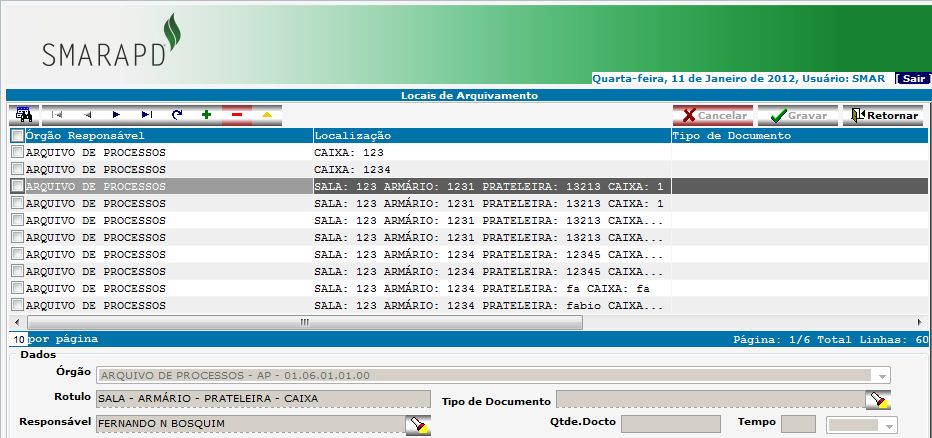Check the PRATELEIRA: fabio row checkbox
The height and width of the screenshot is (438, 932).
(17, 305)
